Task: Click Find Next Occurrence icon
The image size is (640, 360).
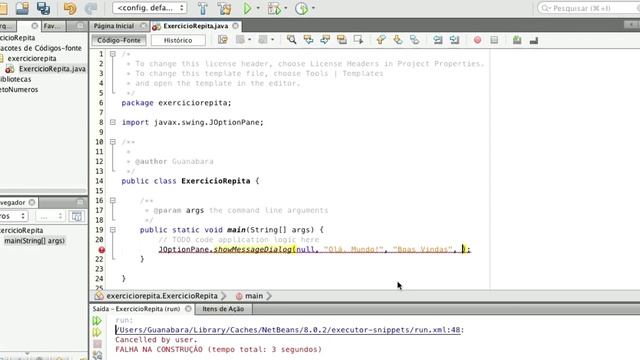Action: click(x=325, y=40)
